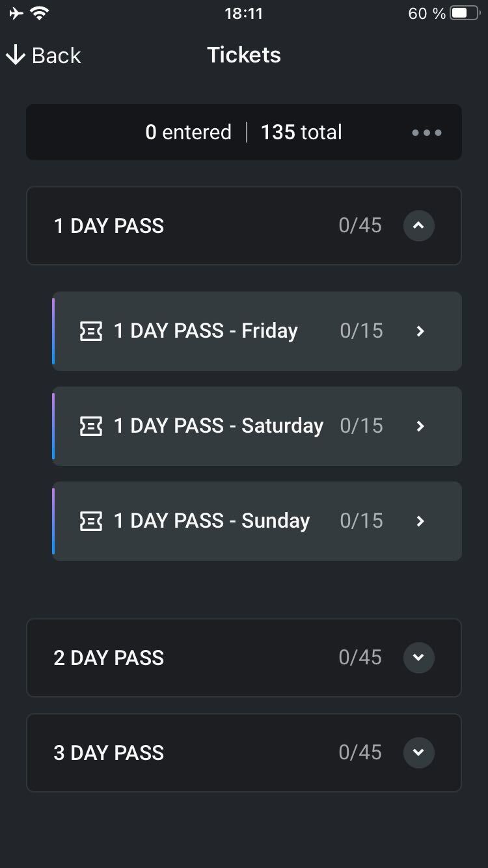Click the Back text label
488x868 pixels.
coord(57,55)
